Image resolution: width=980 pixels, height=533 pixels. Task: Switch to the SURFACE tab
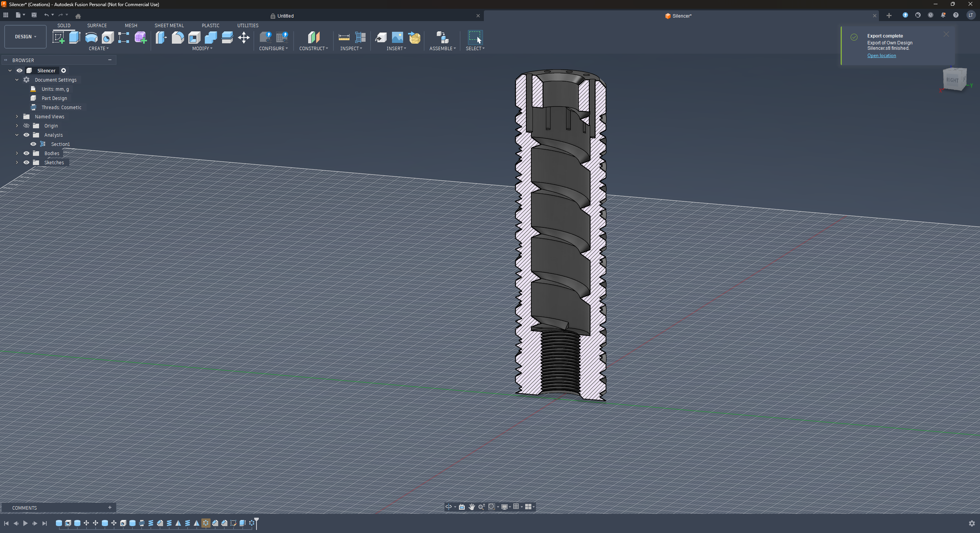pos(97,25)
